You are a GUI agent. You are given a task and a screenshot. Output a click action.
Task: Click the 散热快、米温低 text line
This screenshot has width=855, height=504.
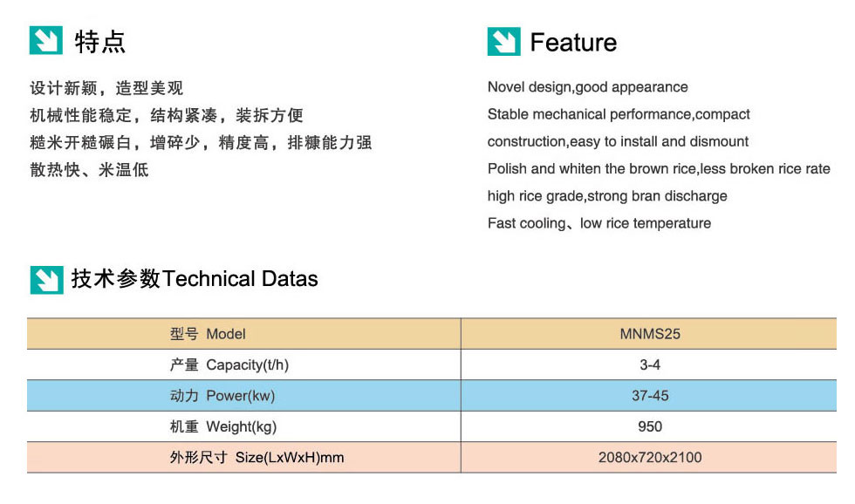coord(89,170)
